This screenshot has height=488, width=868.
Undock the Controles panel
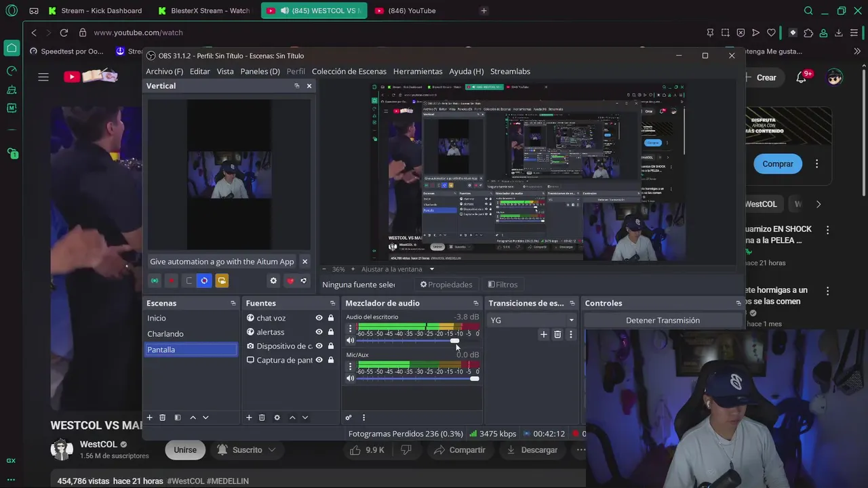pyautogui.click(x=738, y=303)
